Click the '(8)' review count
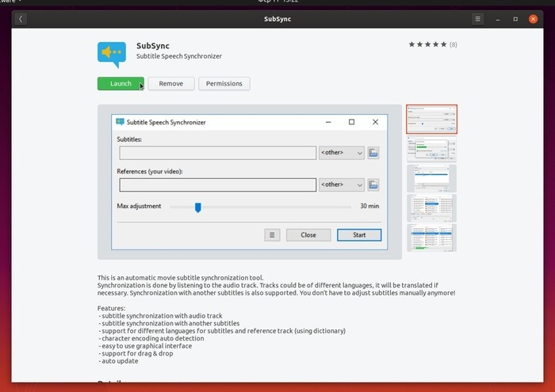Screen dimensions: 555x392 454,45
